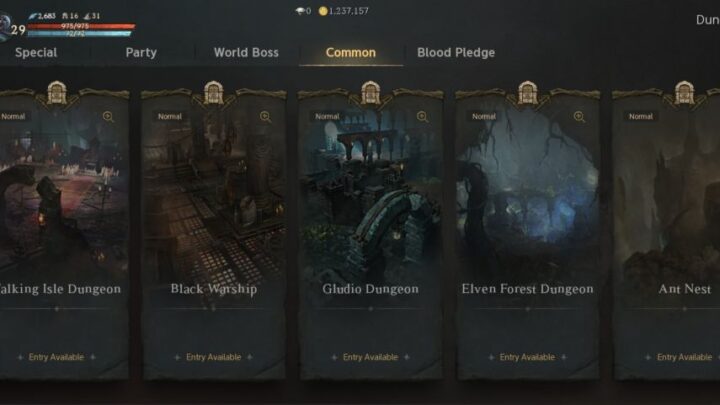Select the World Boss tab
The image size is (720, 405).
click(x=246, y=52)
